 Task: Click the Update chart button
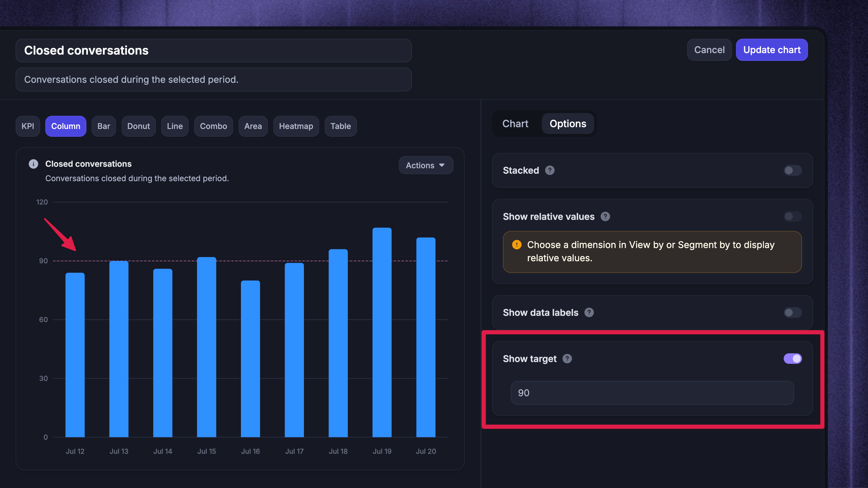coord(772,50)
